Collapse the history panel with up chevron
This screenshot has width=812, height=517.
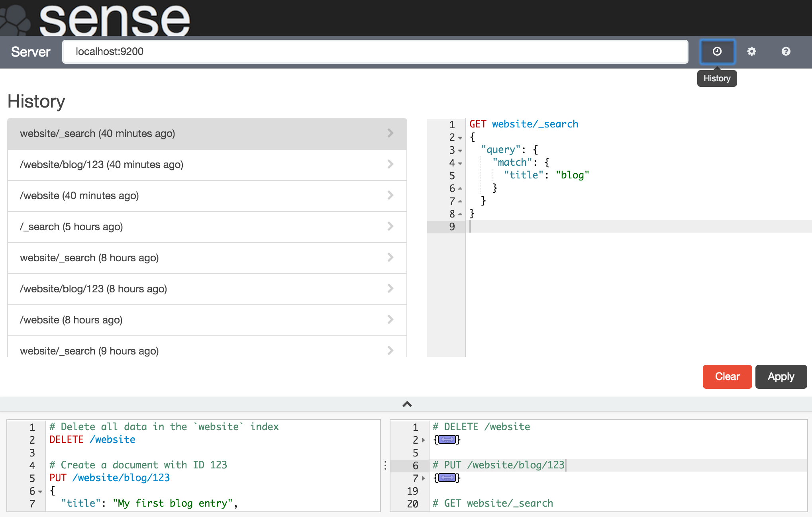click(x=407, y=404)
